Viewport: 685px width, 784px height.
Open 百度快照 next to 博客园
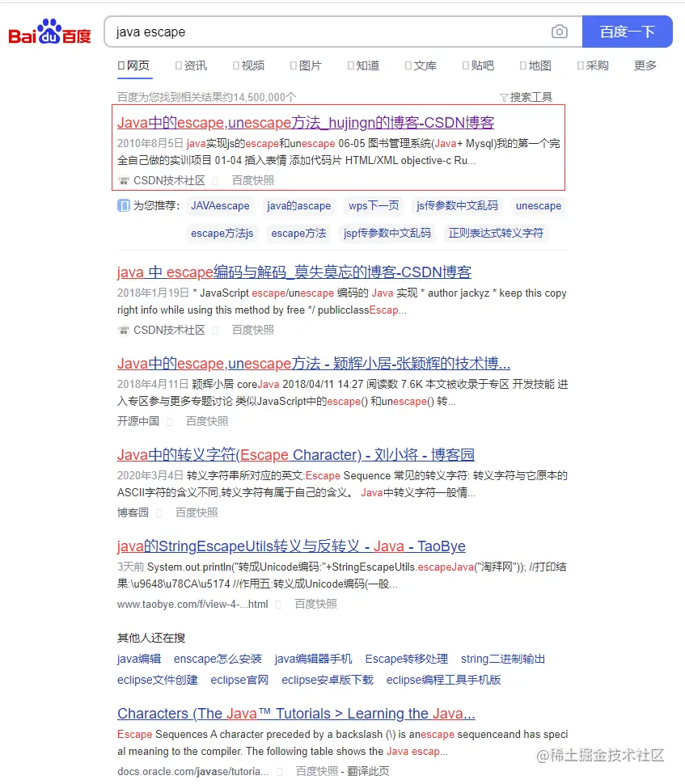point(197,512)
